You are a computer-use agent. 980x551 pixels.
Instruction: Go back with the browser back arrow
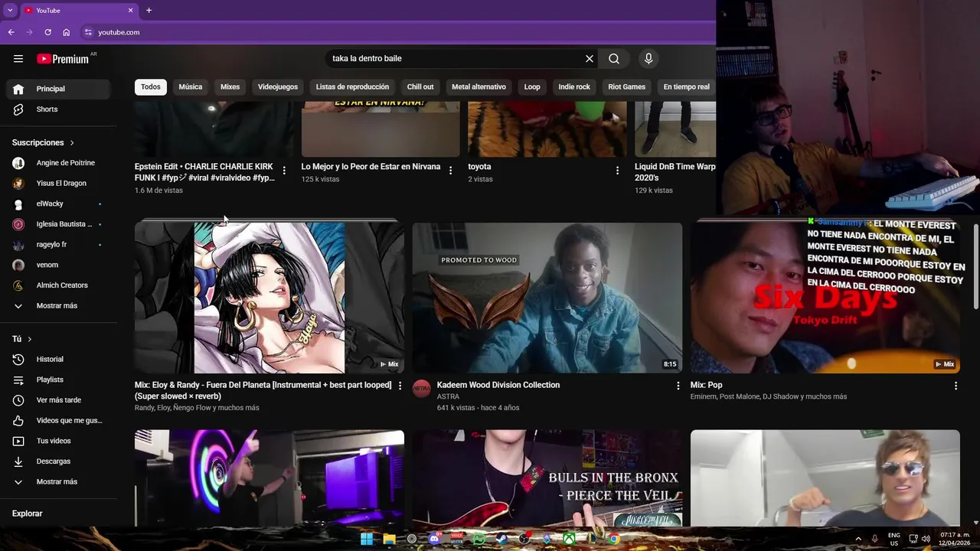click(x=11, y=32)
